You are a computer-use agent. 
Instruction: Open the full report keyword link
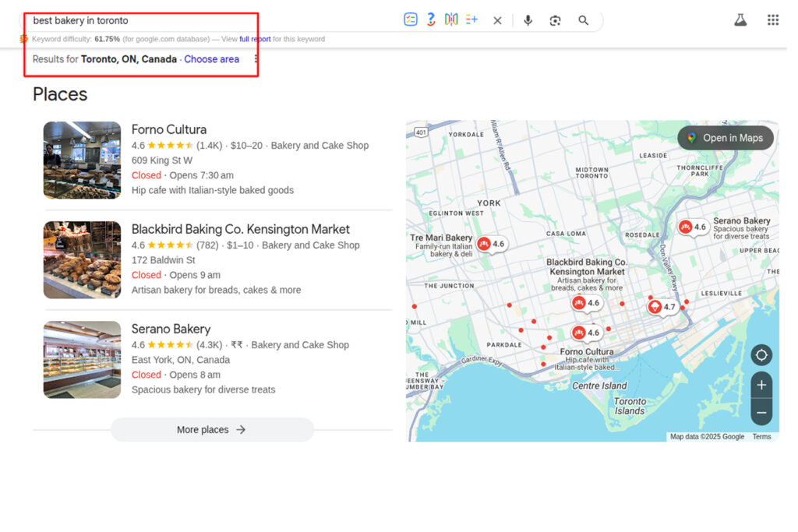tap(255, 39)
